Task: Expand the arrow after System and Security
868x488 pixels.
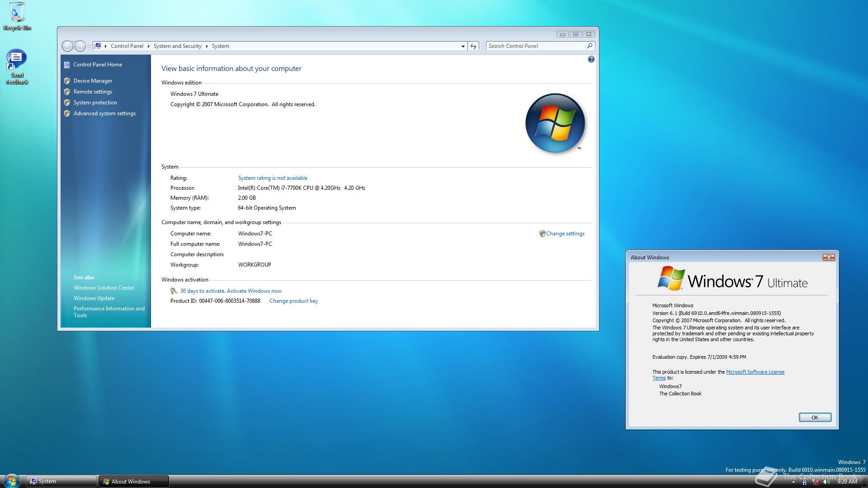Action: point(207,46)
